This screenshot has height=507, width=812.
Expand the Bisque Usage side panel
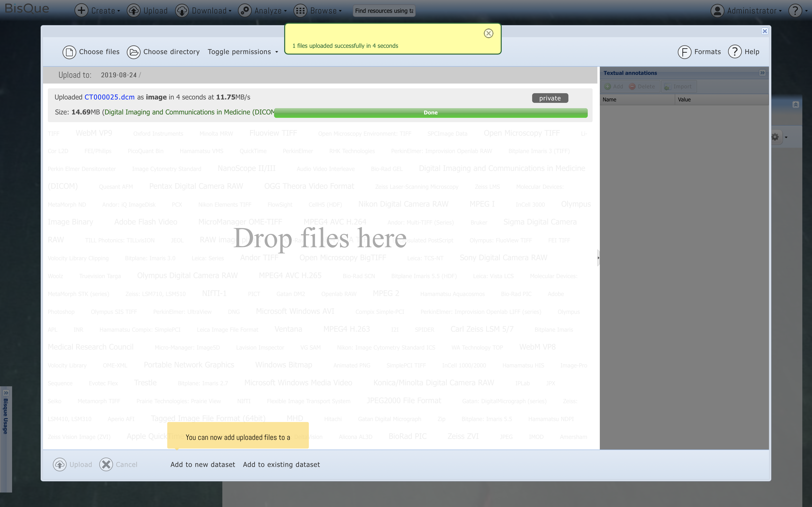(x=6, y=393)
